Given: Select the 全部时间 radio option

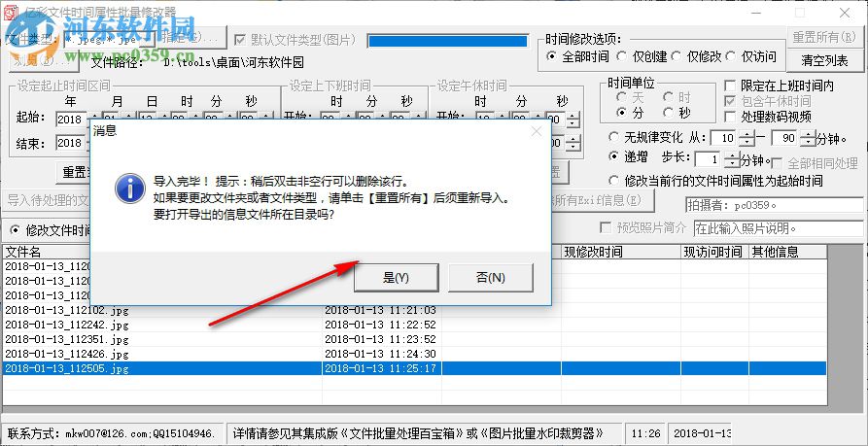Looking at the screenshot, I should 577,56.
